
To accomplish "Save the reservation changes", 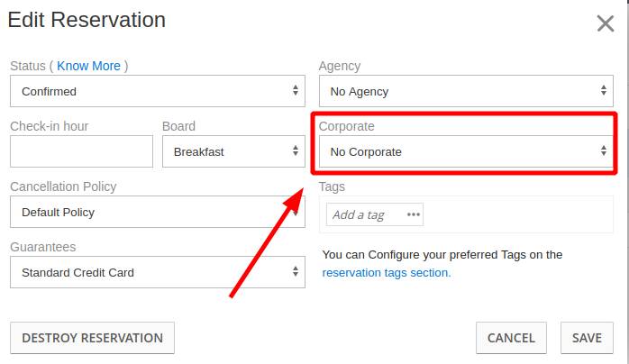I will point(587,338).
